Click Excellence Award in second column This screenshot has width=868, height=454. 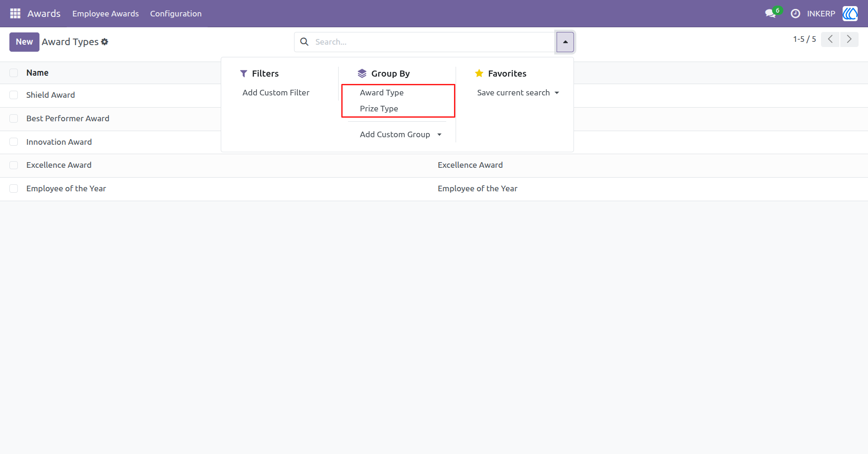pyautogui.click(x=470, y=165)
